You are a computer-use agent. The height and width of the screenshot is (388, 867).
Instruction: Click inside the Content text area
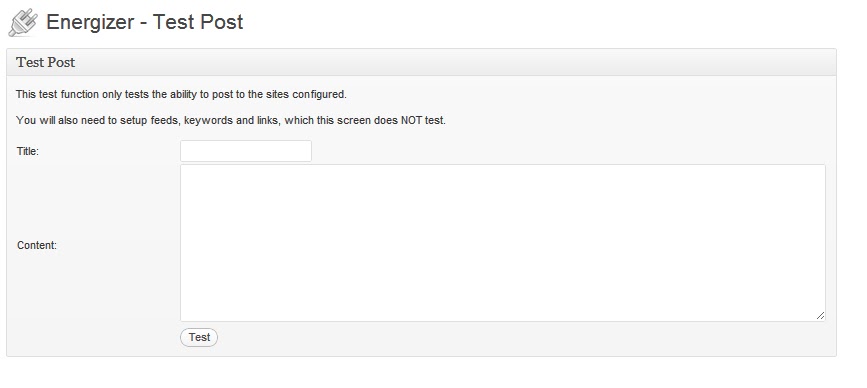[x=503, y=243]
